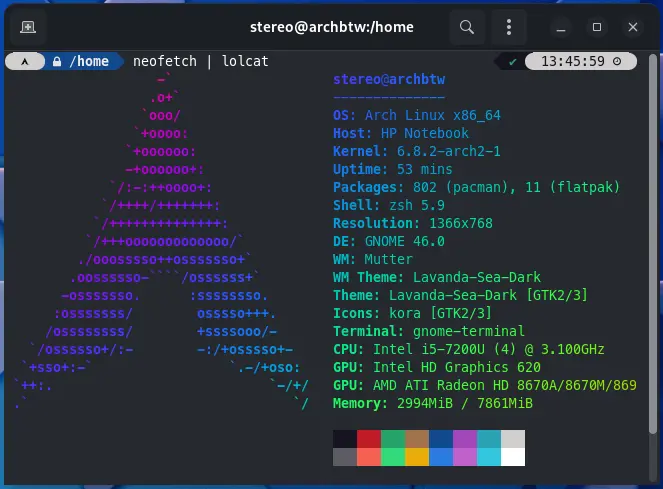This screenshot has height=489, width=663.
Task: Click the CPU line 'Intel i5-7200U'
Action: point(468,349)
